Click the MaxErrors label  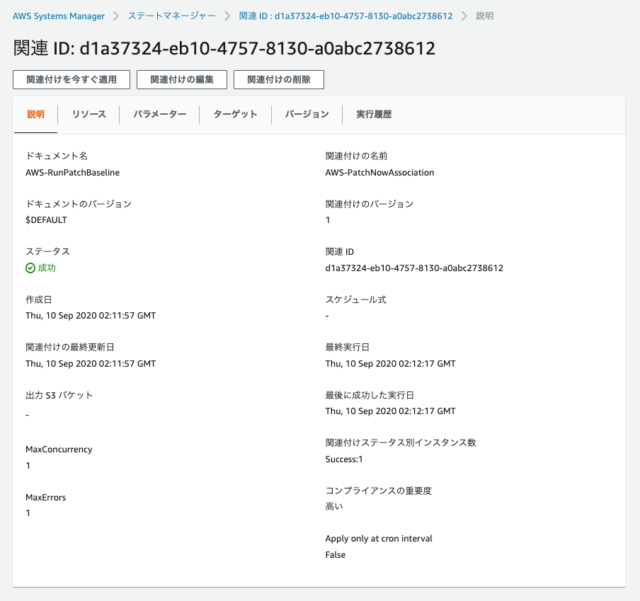pos(46,497)
